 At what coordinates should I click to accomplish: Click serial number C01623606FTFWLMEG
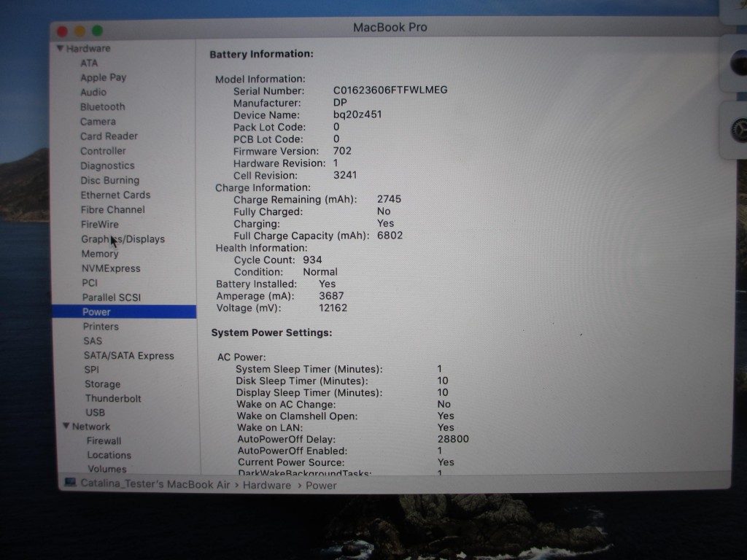click(390, 90)
